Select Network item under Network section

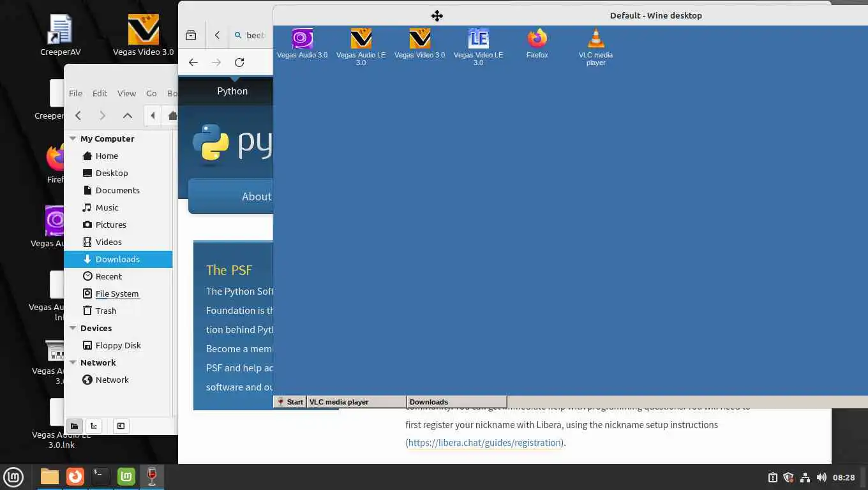click(118, 380)
